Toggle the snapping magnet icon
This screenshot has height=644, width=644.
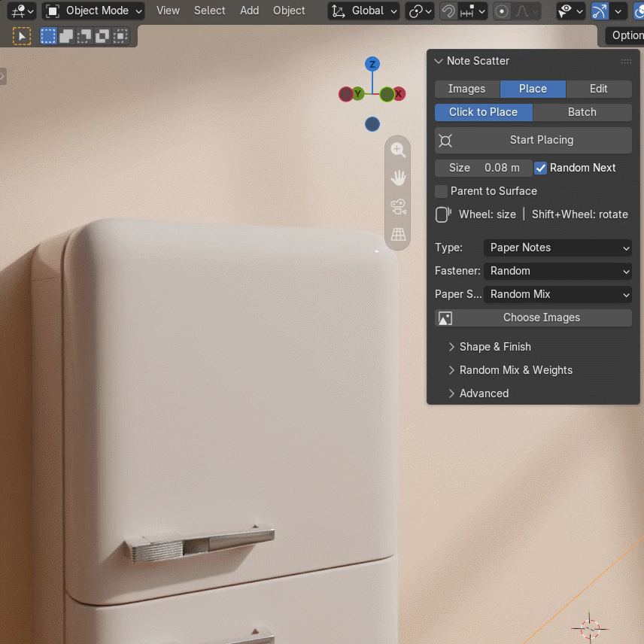click(448, 11)
